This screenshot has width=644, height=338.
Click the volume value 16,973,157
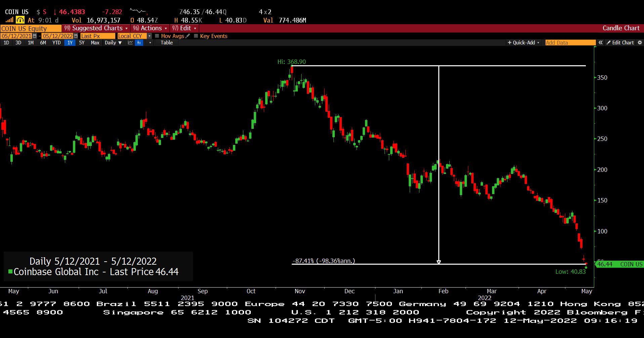click(x=104, y=20)
